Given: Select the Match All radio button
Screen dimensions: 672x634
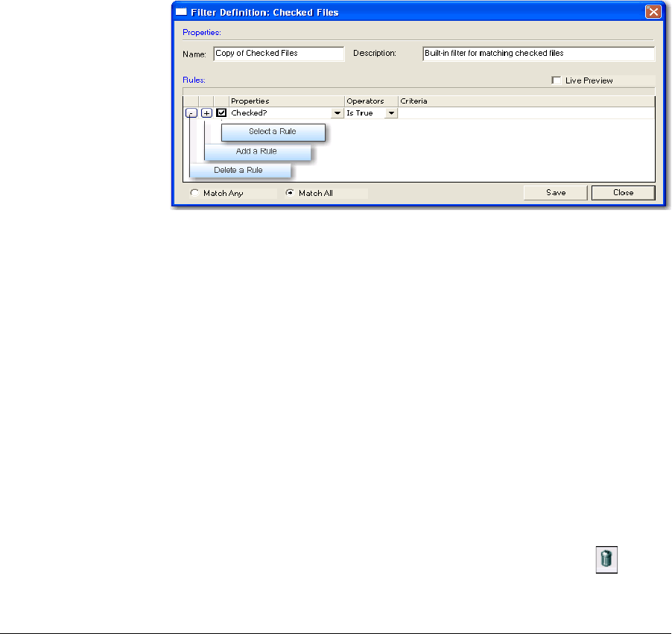Looking at the screenshot, I should [x=290, y=193].
